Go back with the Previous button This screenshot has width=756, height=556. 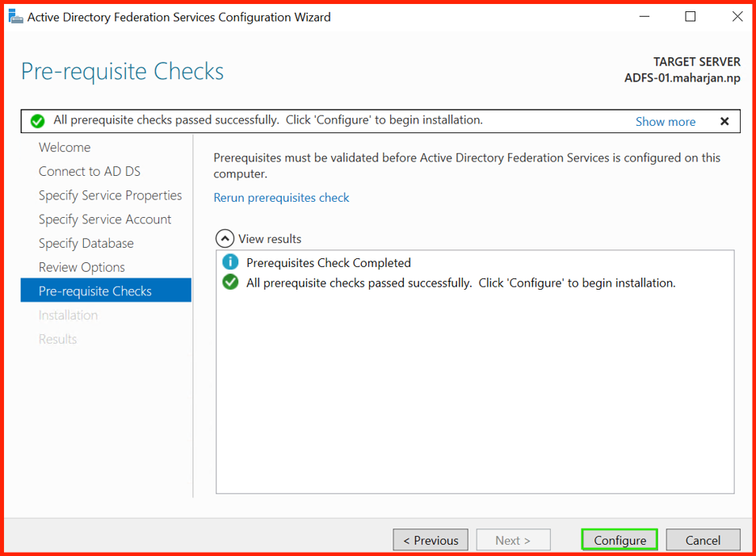pos(430,540)
